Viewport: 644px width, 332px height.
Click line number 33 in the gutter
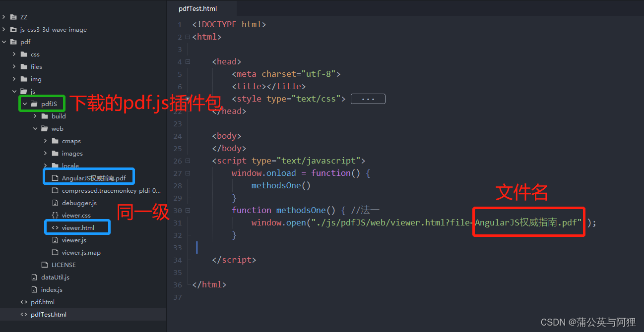(x=178, y=247)
